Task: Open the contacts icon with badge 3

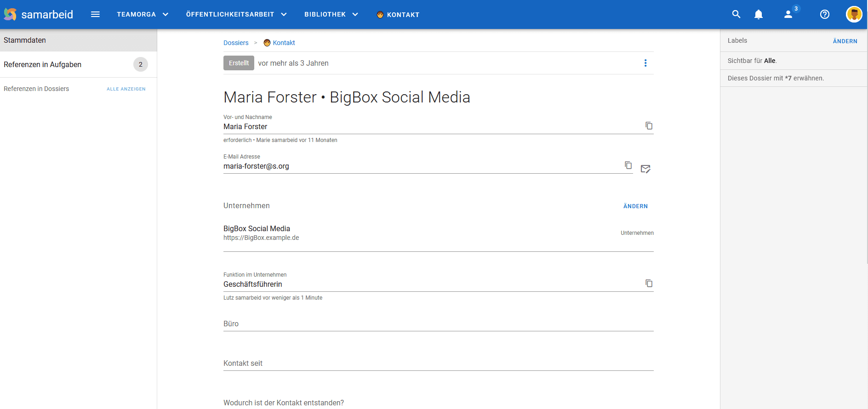Action: click(x=788, y=14)
